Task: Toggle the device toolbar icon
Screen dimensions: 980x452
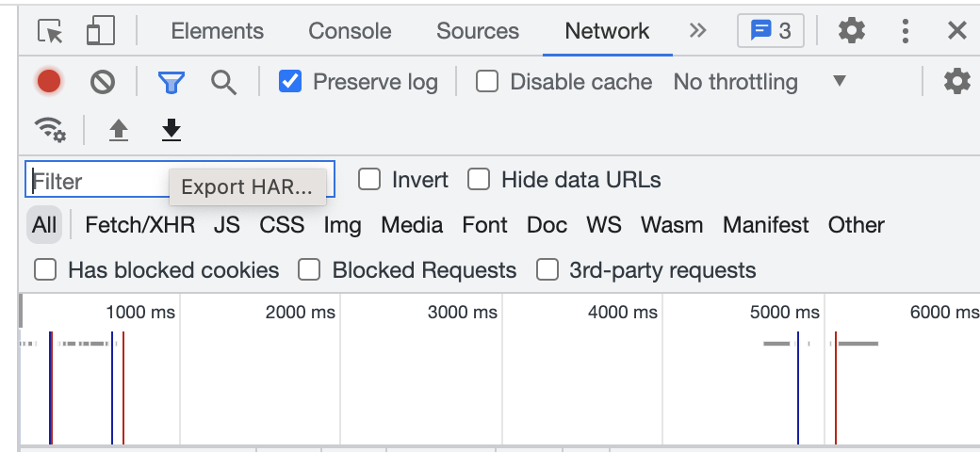Action: pyautogui.click(x=100, y=31)
